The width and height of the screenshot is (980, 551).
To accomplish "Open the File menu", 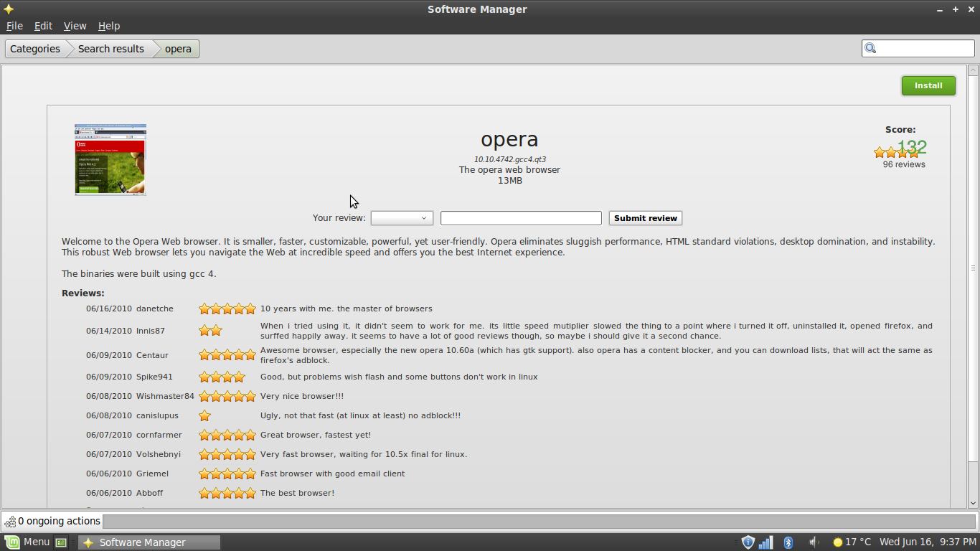I will [x=14, y=26].
